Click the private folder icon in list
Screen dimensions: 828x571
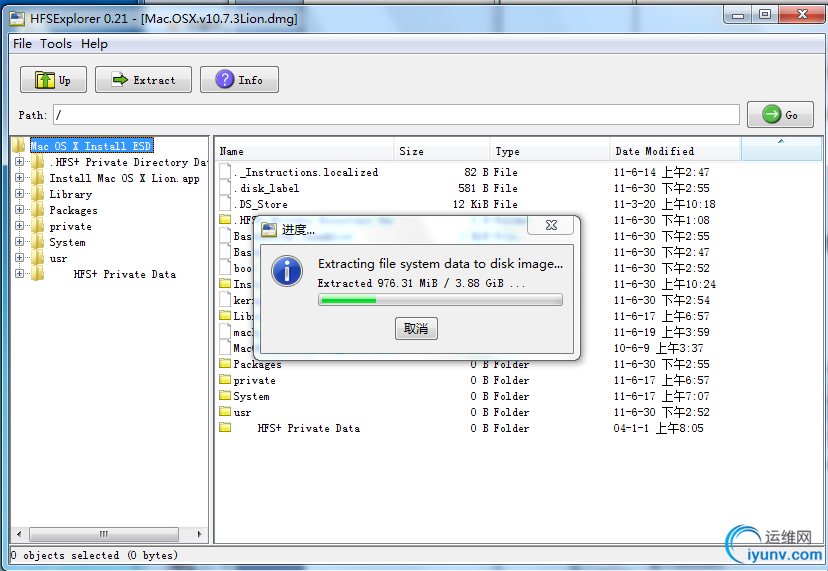click(x=225, y=379)
